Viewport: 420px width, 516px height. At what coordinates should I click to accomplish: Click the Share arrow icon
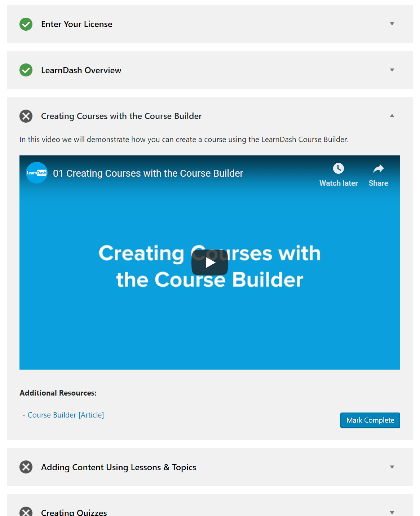pyautogui.click(x=378, y=168)
